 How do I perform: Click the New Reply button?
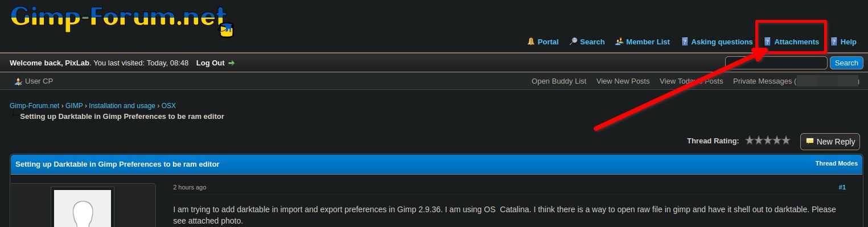point(830,142)
